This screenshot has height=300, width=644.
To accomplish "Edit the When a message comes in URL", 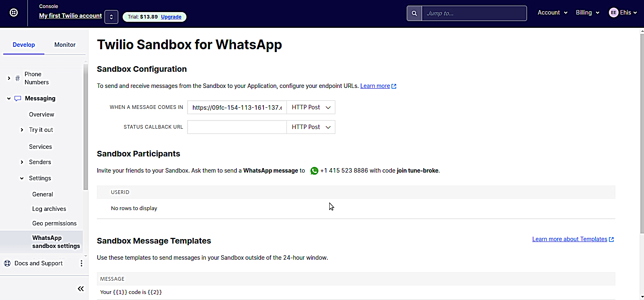I will [237, 107].
